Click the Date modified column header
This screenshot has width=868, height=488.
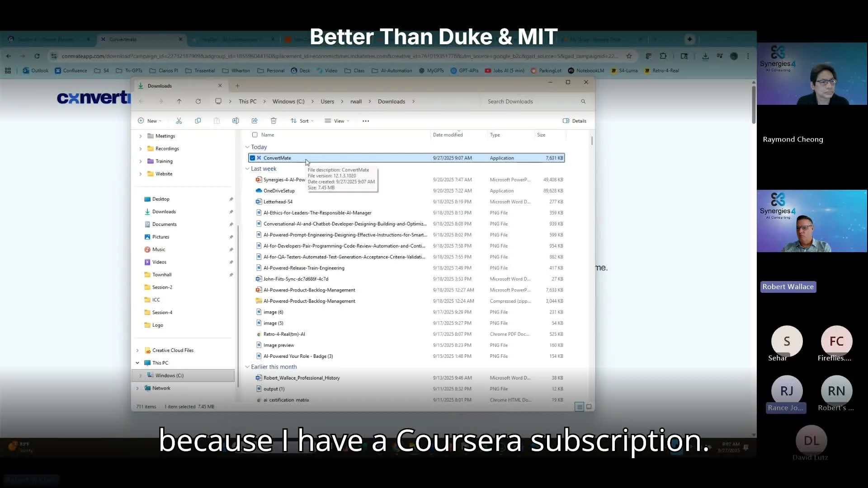[448, 135]
